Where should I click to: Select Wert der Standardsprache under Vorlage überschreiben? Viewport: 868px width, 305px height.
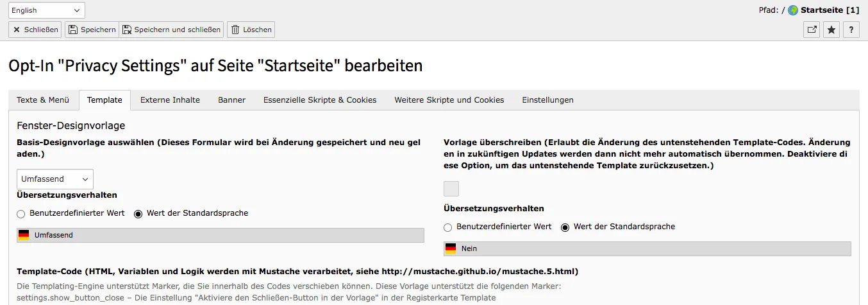point(565,227)
